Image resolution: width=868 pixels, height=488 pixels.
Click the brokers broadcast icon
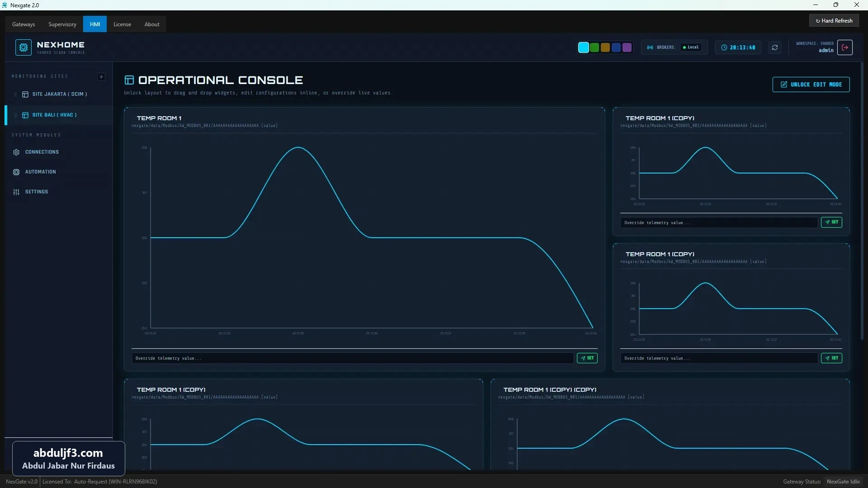(650, 47)
